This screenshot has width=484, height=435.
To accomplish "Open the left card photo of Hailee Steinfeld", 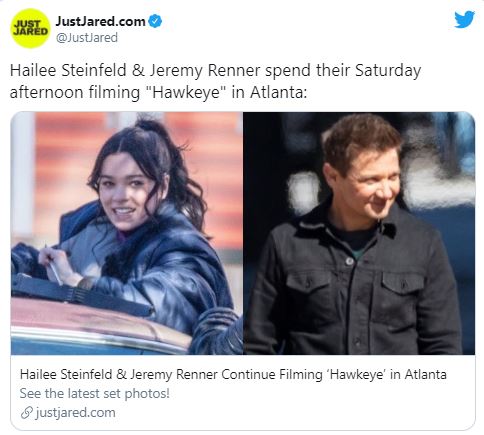I will tap(127, 233).
